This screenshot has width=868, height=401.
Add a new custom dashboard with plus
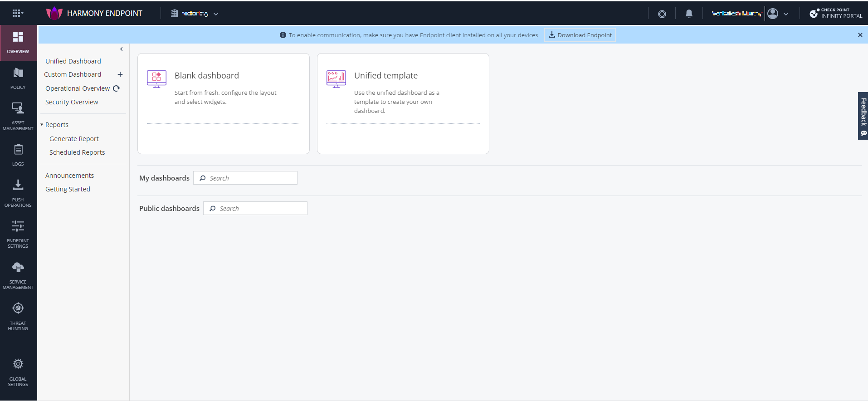[120, 74]
